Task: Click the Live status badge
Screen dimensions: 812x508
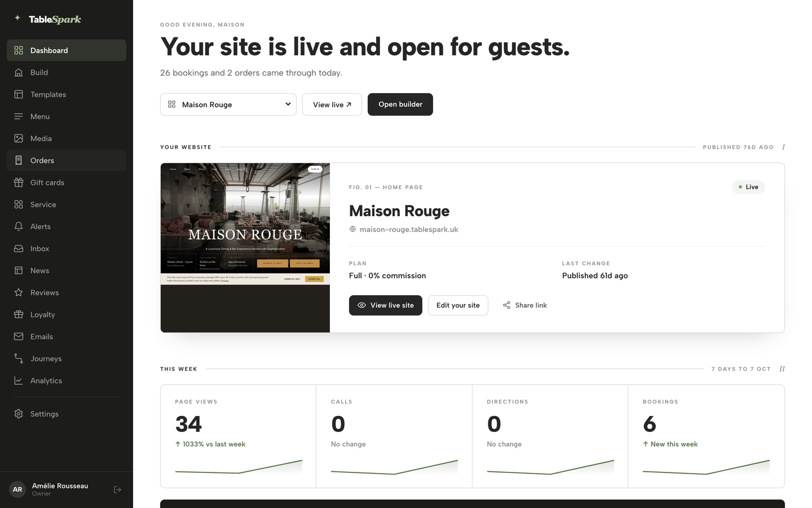Action: coord(748,187)
